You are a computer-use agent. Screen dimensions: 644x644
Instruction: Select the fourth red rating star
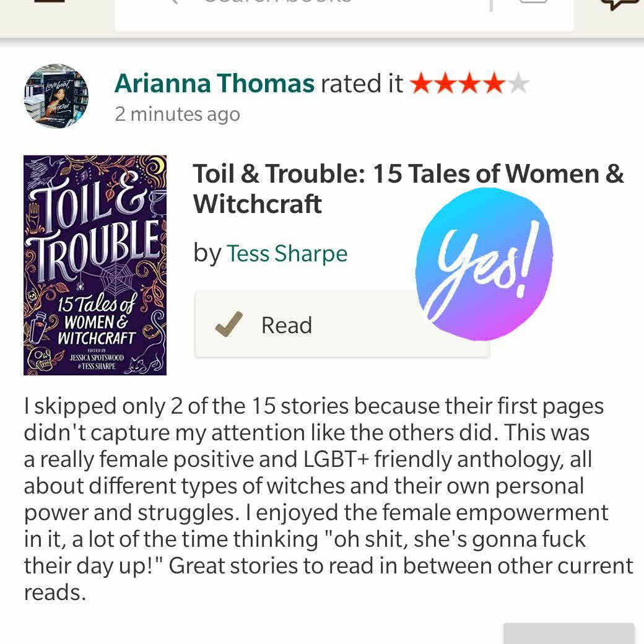click(495, 84)
